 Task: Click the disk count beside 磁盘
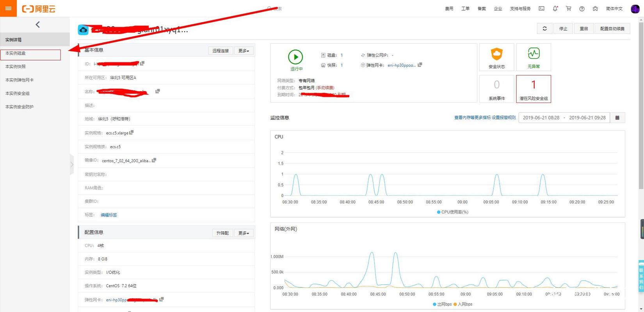tap(342, 55)
